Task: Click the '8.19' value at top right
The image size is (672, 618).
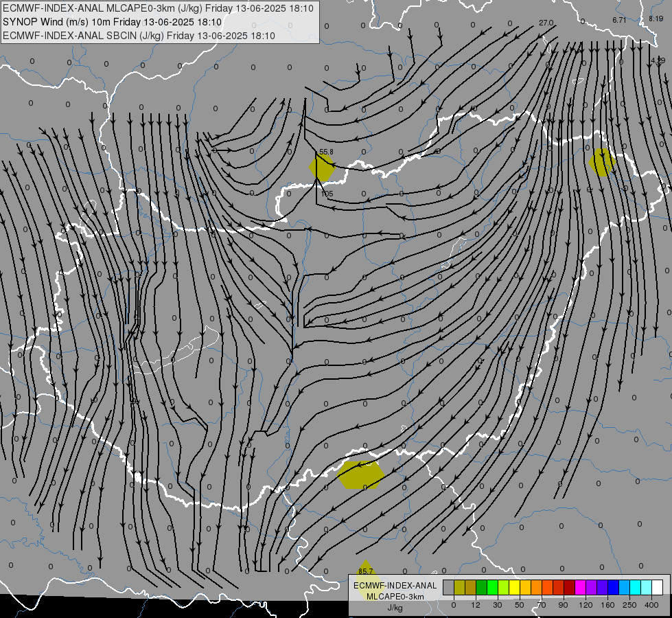Action: click(x=656, y=19)
